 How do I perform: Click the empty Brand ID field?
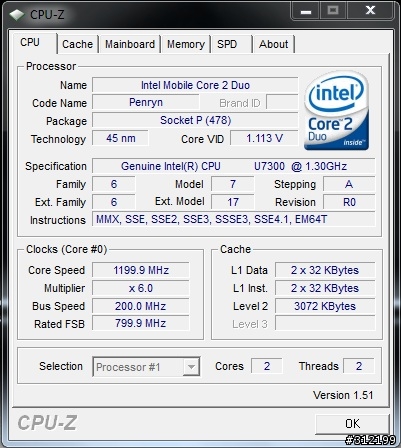pyautogui.click(x=282, y=102)
